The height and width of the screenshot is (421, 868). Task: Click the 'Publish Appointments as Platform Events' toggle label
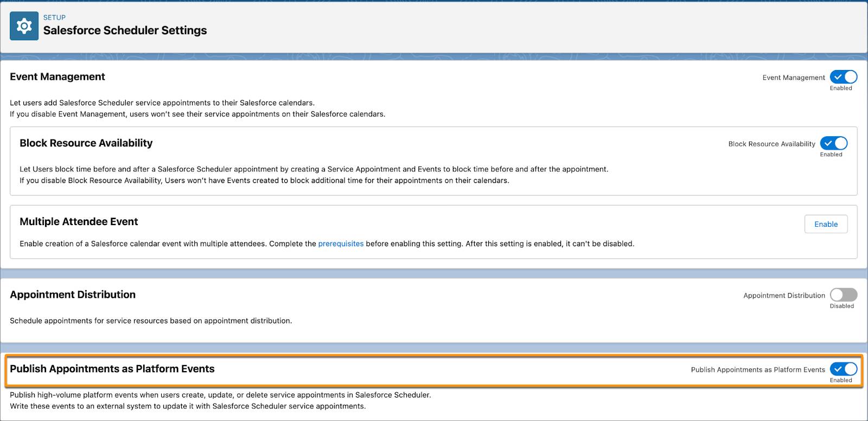758,370
